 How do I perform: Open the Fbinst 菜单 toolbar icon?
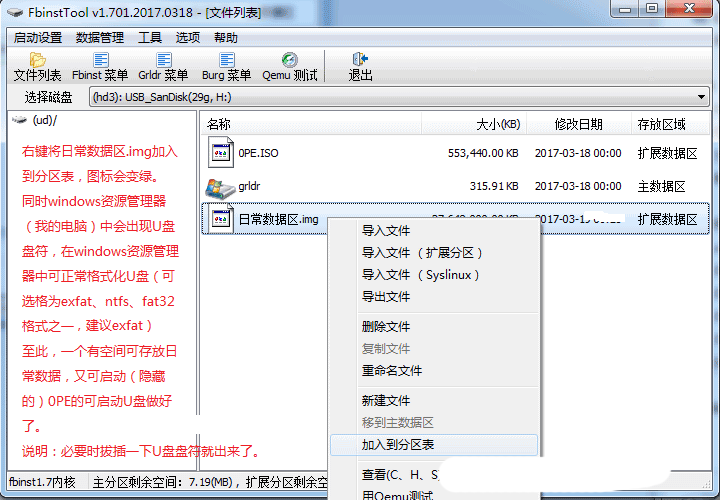[101, 60]
